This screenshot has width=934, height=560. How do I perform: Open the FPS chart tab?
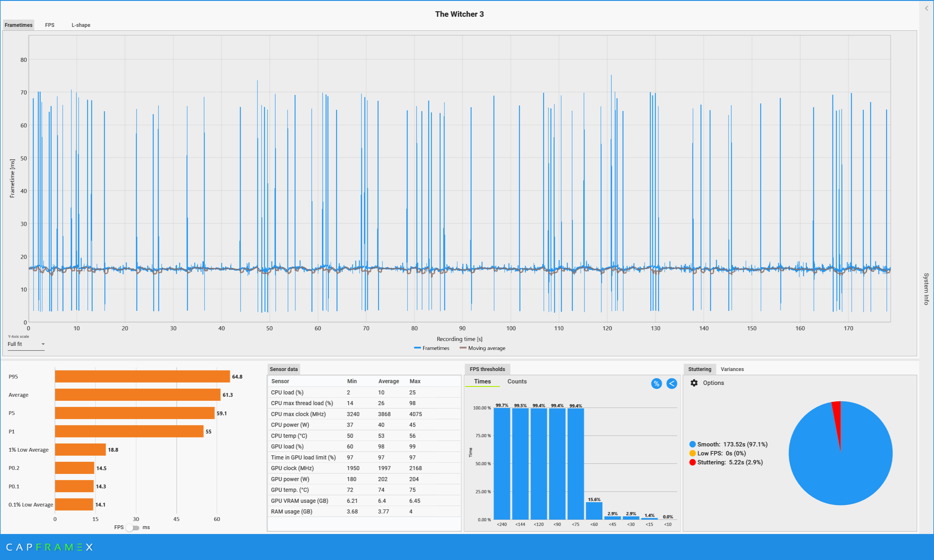[x=49, y=25]
